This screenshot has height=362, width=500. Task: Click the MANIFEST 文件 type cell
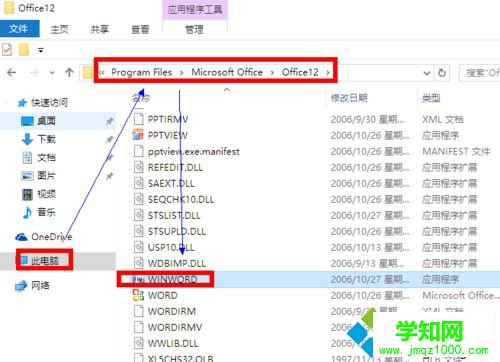pyautogui.click(x=456, y=151)
